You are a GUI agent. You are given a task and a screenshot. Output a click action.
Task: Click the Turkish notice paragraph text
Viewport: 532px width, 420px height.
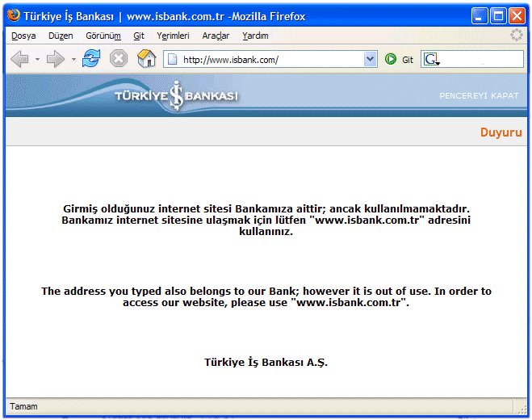point(266,220)
